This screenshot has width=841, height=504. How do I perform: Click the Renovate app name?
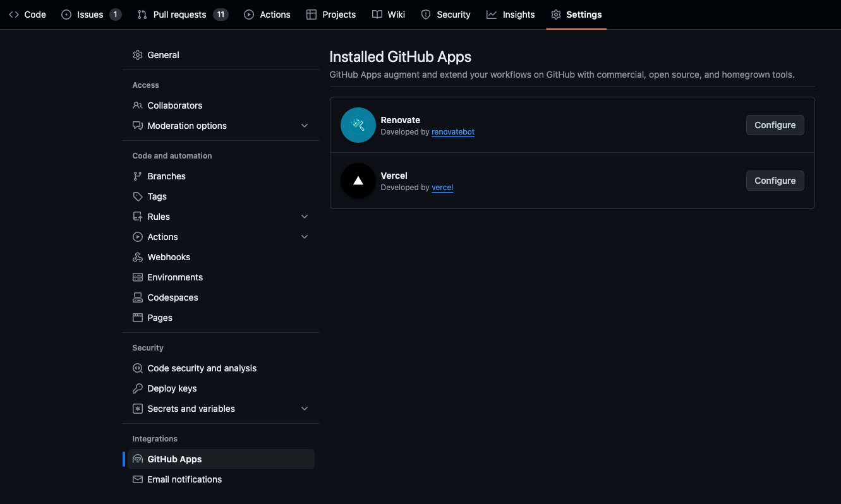click(x=401, y=120)
